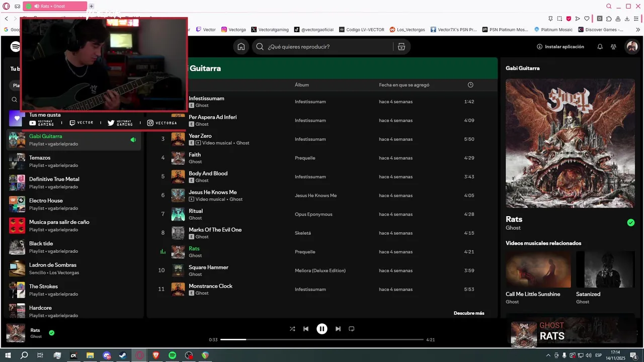Open The Strokes playlist
644x362 pixels.
[x=73, y=290]
